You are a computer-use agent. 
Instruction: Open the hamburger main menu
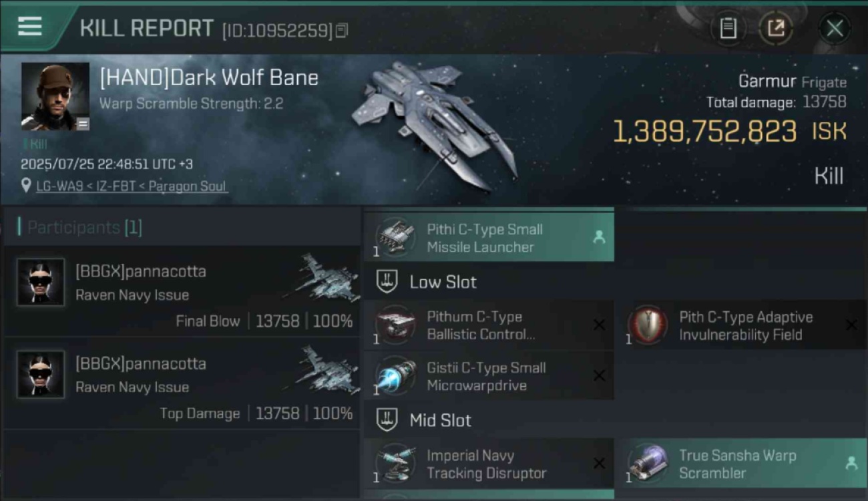[30, 26]
